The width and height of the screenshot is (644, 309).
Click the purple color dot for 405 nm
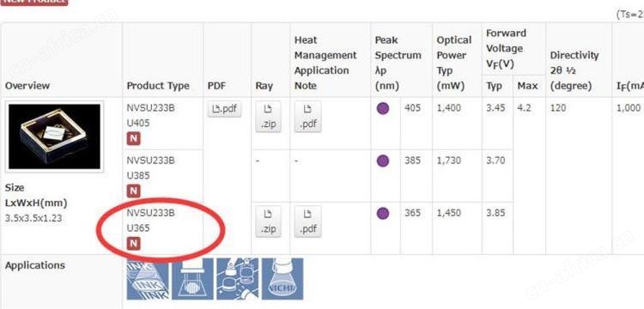[x=383, y=109]
